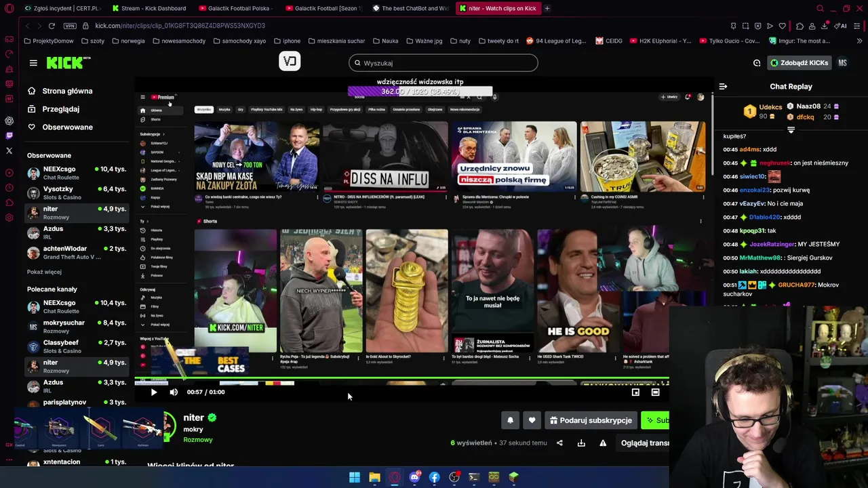Viewport: 868px width, 488px height.
Task: Open the CEIDG bookmark
Action: tap(609, 41)
